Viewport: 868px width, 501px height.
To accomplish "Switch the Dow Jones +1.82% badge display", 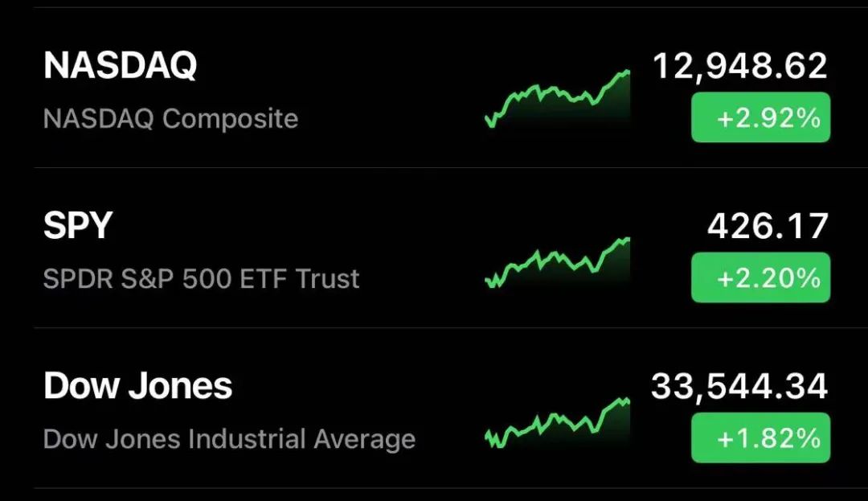I will [760, 438].
